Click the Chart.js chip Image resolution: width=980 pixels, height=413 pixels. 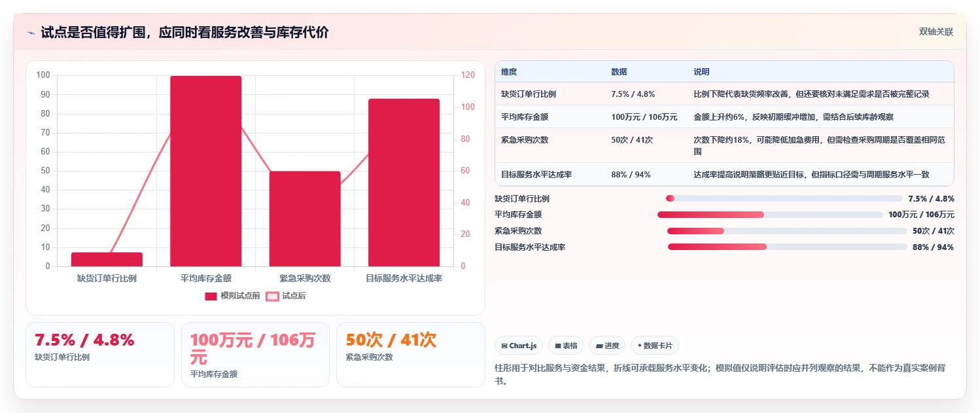(519, 346)
